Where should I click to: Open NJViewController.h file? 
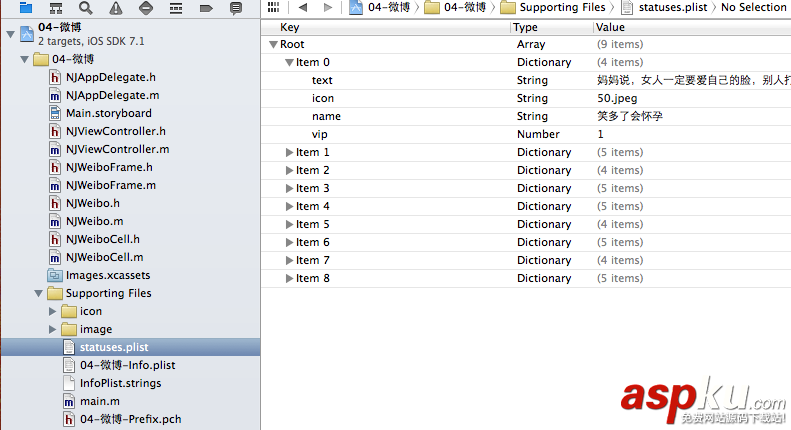116,131
